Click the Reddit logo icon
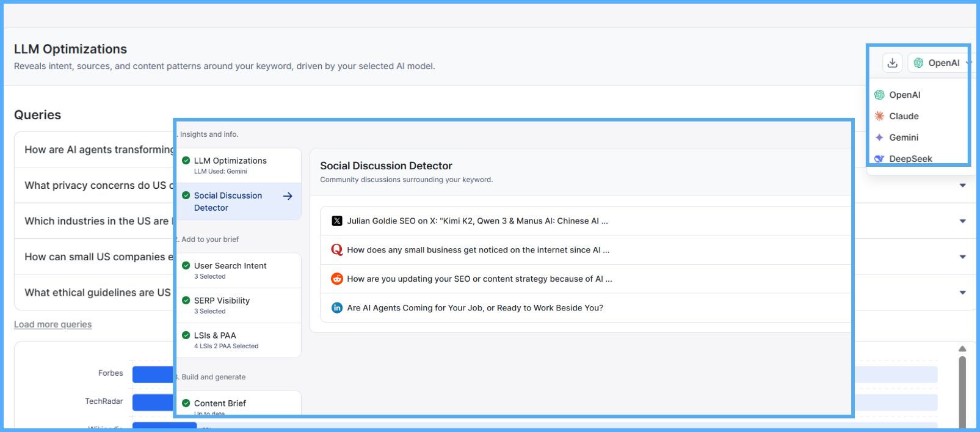This screenshot has width=980, height=432. coord(337,279)
